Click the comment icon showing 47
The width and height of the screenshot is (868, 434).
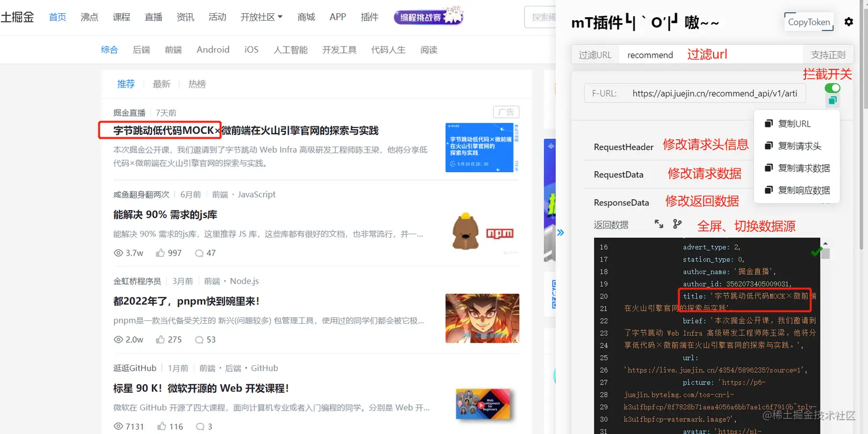click(199, 253)
